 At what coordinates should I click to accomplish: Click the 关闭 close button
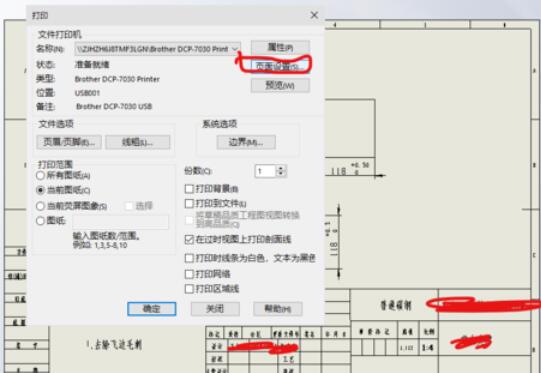coord(215,309)
